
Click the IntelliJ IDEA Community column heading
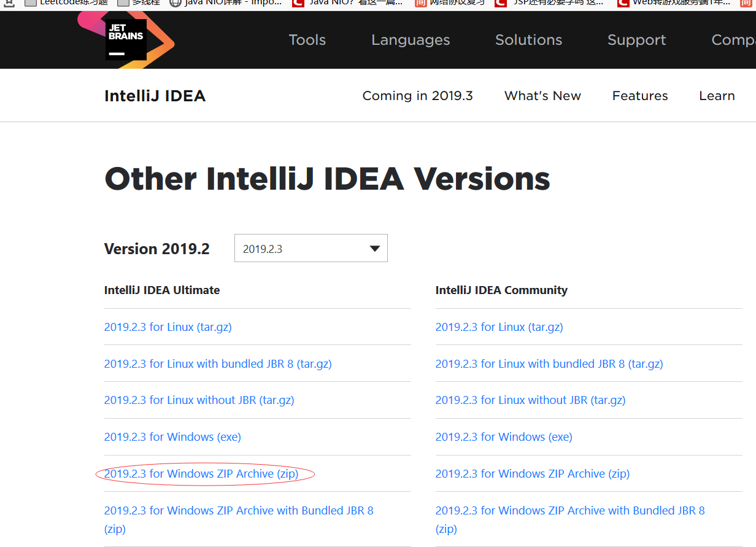501,290
